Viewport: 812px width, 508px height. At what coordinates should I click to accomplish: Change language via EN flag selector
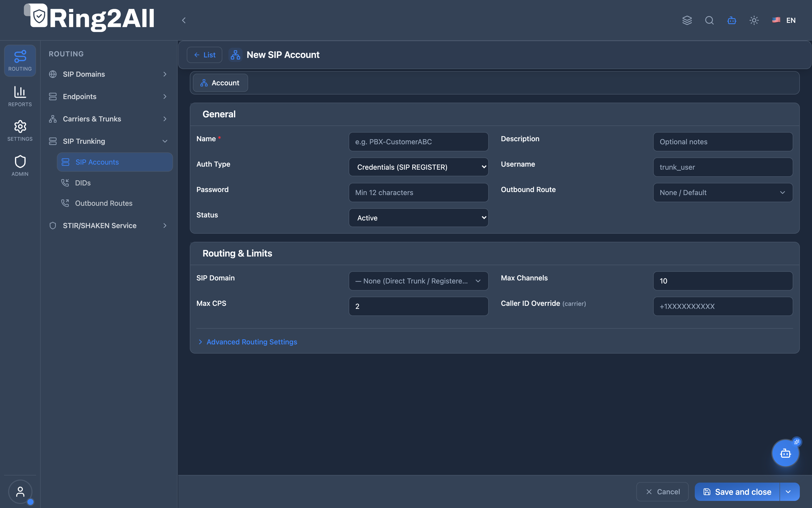tap(784, 20)
